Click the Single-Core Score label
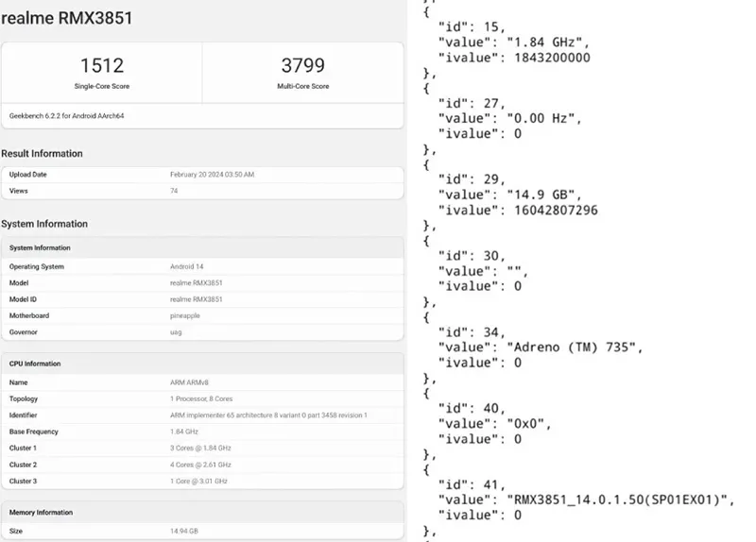The image size is (756, 542). 102,86
